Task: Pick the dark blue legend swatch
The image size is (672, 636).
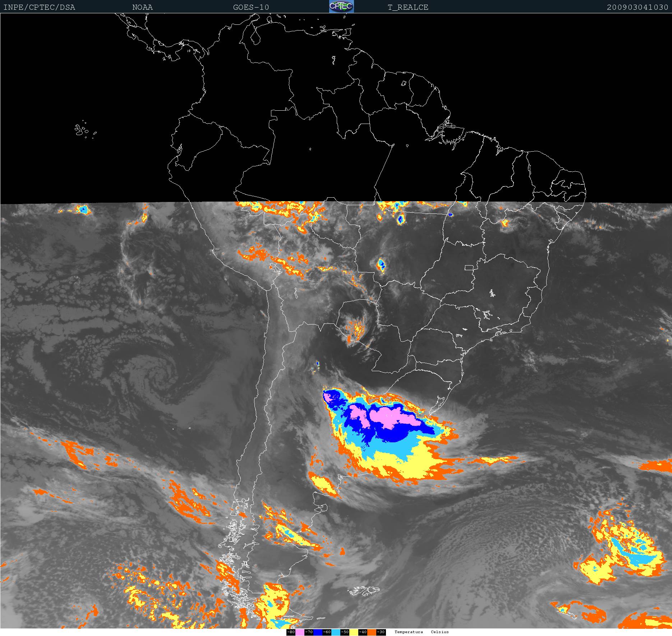Action: point(318,632)
